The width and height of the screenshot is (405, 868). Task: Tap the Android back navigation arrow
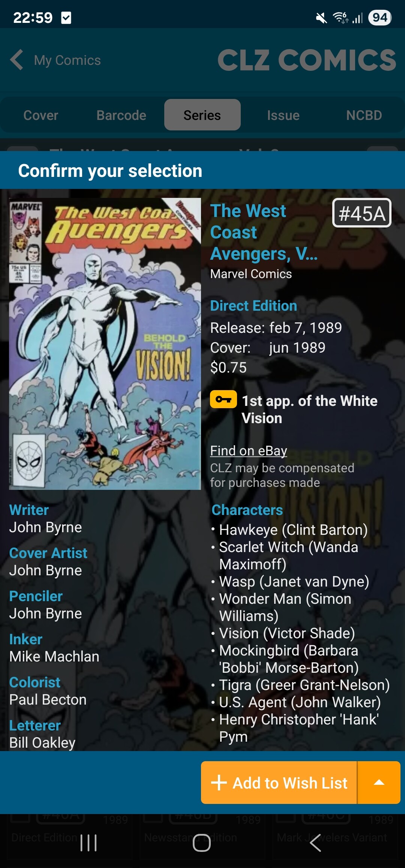(315, 843)
